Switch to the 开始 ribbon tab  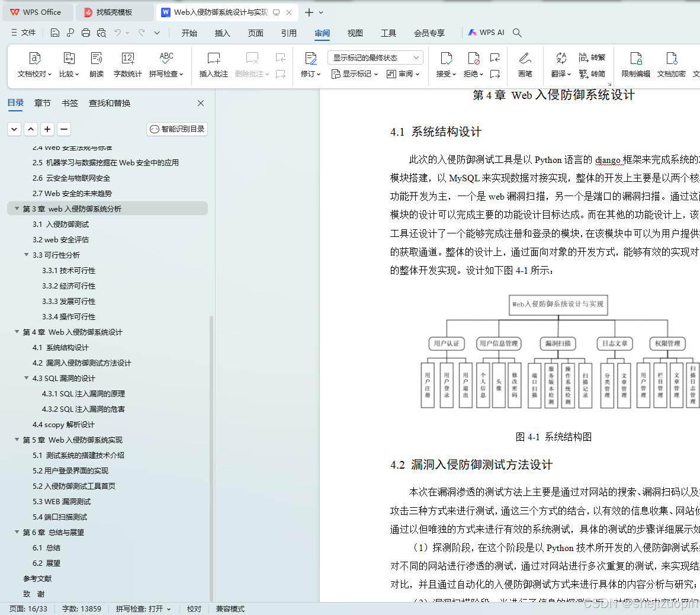[190, 33]
